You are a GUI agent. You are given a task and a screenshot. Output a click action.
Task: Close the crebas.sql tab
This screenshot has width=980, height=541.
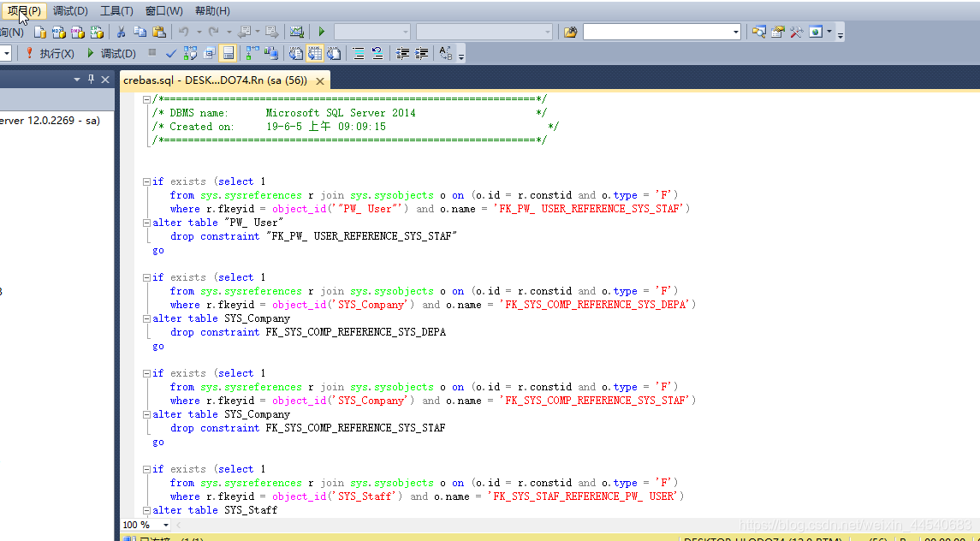[x=319, y=80]
